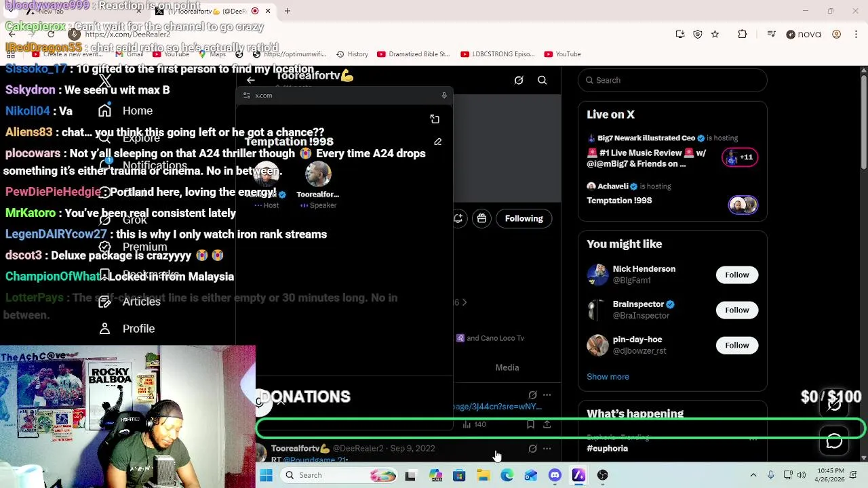This screenshot has height=488, width=868.
Task: Turn on notifications bell for this profile
Action: click(x=458, y=218)
